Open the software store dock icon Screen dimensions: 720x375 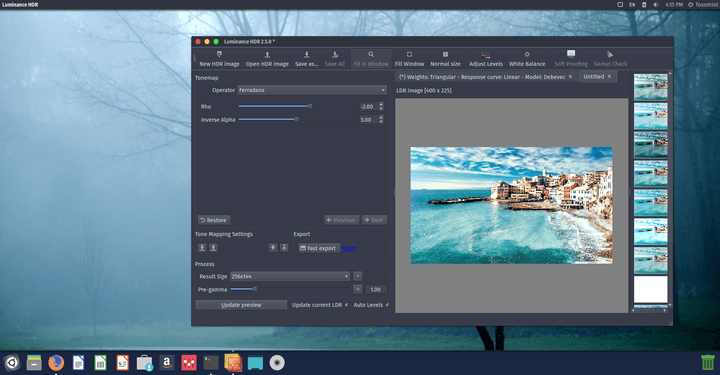tap(144, 363)
